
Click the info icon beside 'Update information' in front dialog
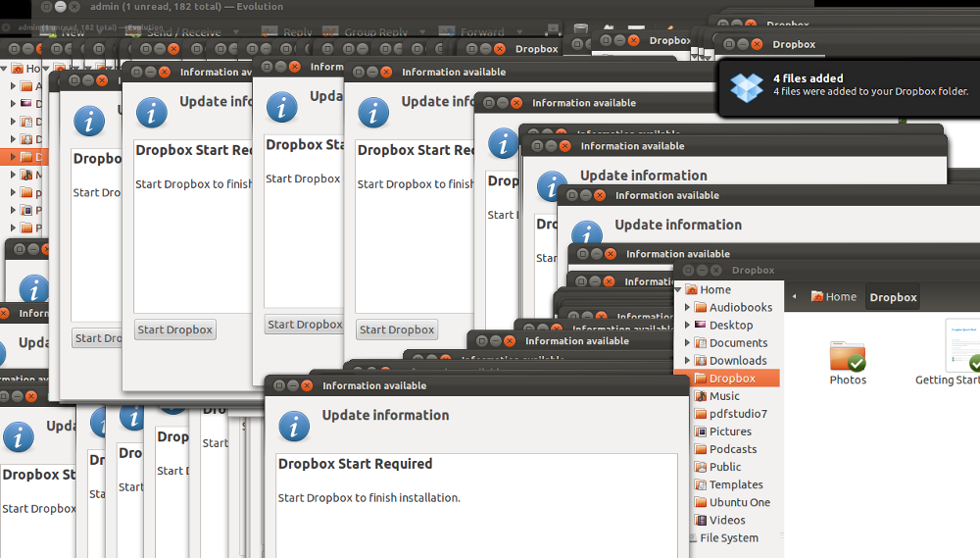[294, 426]
